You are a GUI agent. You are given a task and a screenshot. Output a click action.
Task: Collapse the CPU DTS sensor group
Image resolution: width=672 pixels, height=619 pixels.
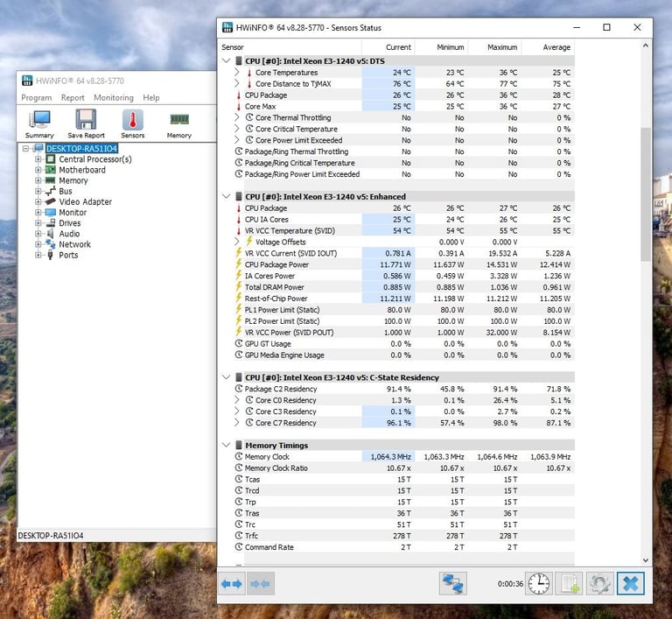coord(227,61)
